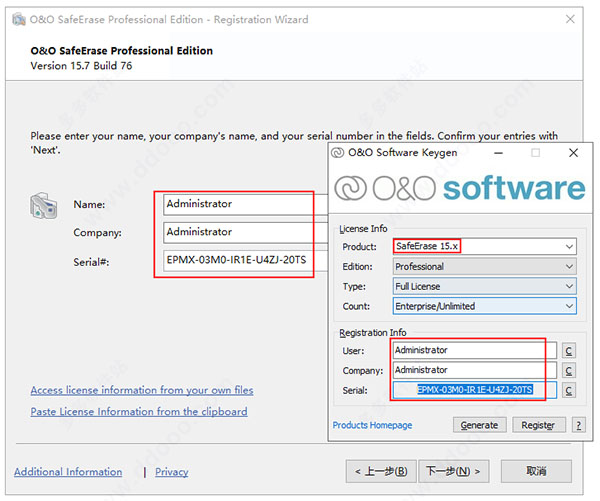Open the Edition dropdown showing Professional
This screenshot has height=501, width=600.
click(484, 266)
